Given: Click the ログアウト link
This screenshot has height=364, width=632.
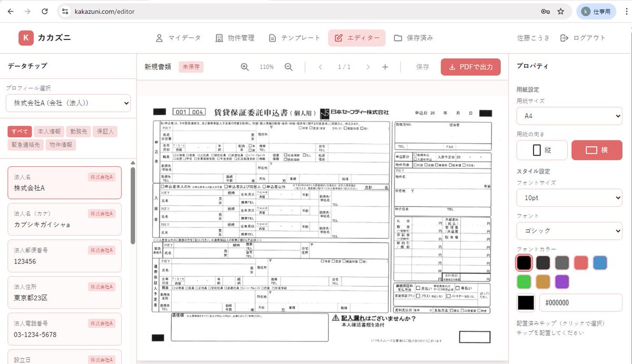Looking at the screenshot, I should tap(583, 38).
